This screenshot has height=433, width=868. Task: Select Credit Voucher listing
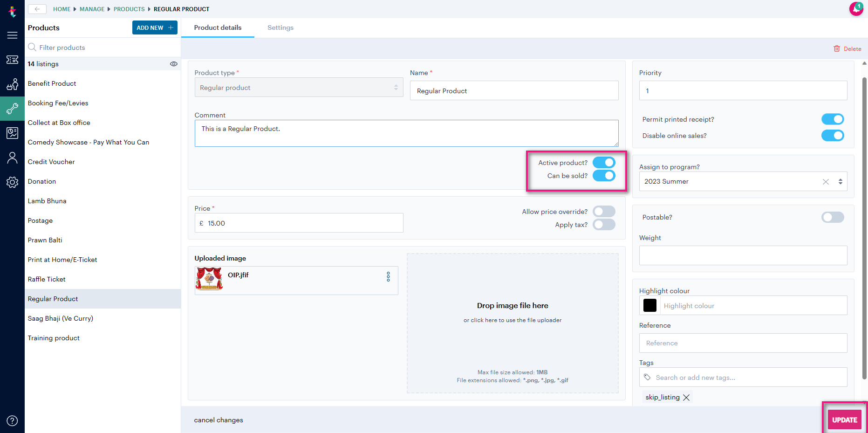pos(103,162)
